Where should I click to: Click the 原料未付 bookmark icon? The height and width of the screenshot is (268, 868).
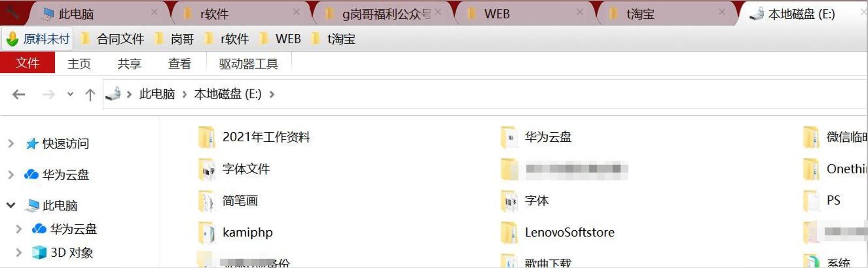[x=12, y=39]
